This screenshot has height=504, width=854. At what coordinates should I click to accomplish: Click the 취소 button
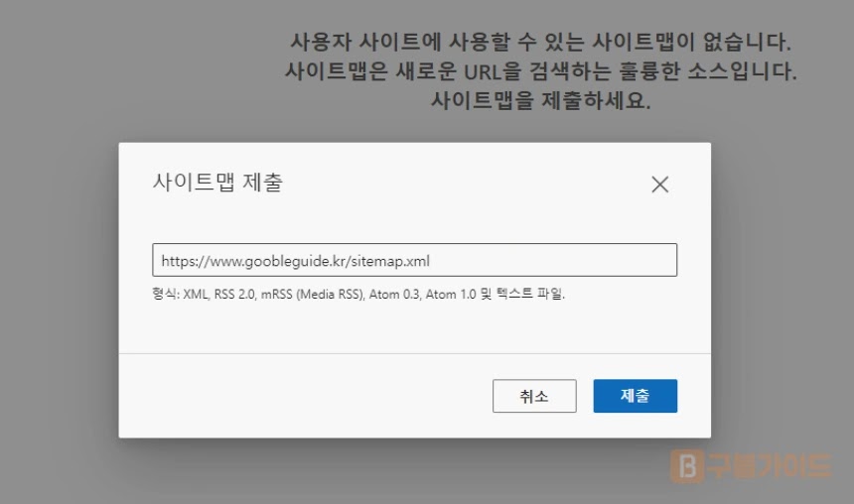point(534,396)
